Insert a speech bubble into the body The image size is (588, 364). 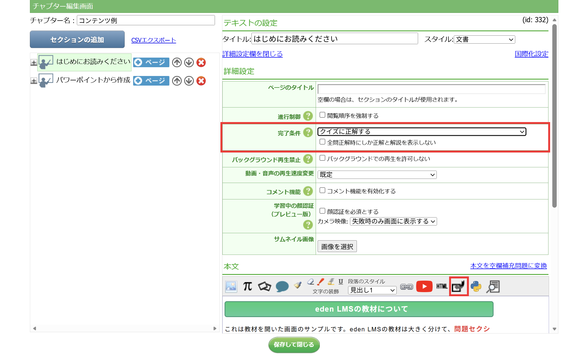[282, 287]
